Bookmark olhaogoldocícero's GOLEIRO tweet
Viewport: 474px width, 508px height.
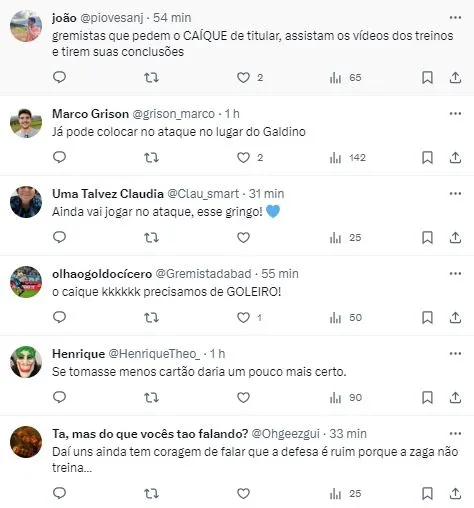(427, 317)
